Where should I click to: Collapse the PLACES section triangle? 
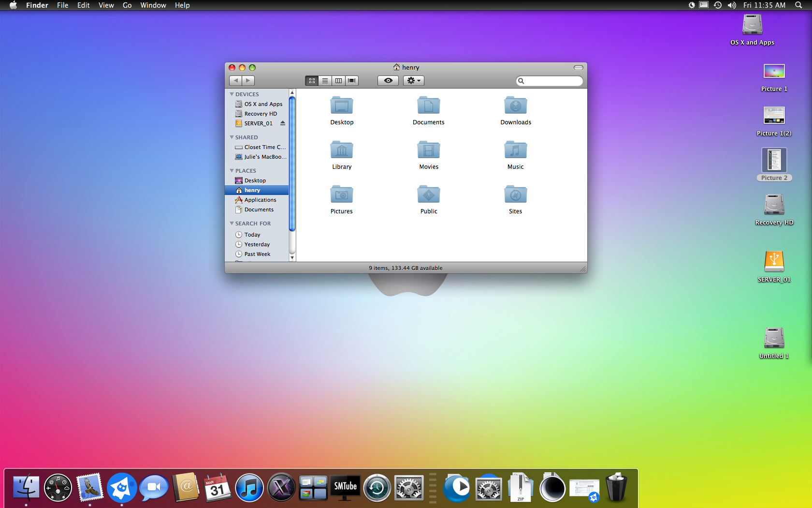pyautogui.click(x=232, y=171)
